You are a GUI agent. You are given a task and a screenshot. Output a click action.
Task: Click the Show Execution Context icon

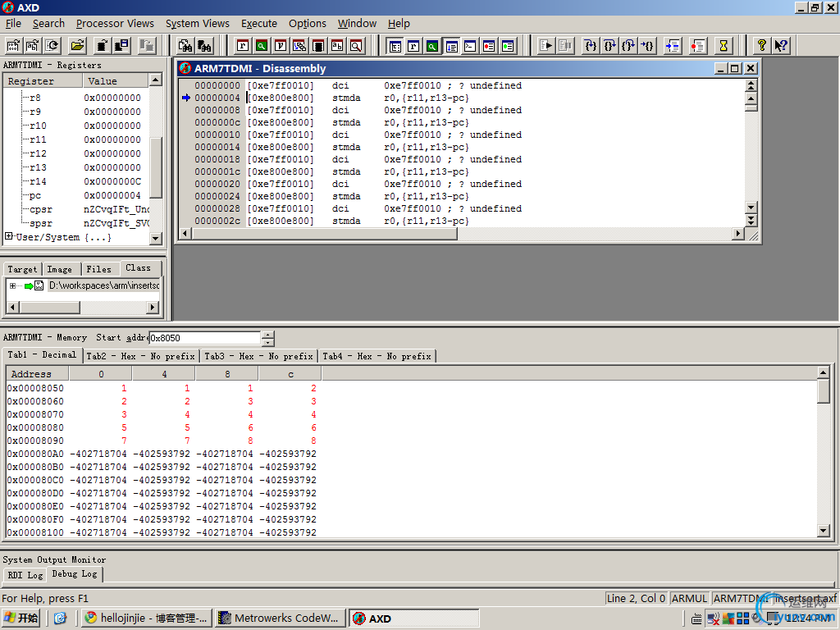(x=673, y=46)
